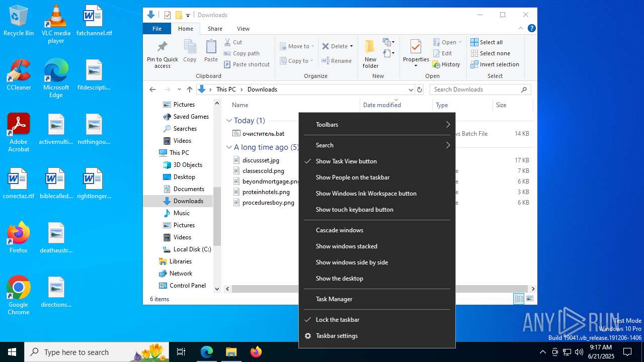Screen dimensions: 644x362
Task: Collapse the Today group
Action: tap(229, 121)
